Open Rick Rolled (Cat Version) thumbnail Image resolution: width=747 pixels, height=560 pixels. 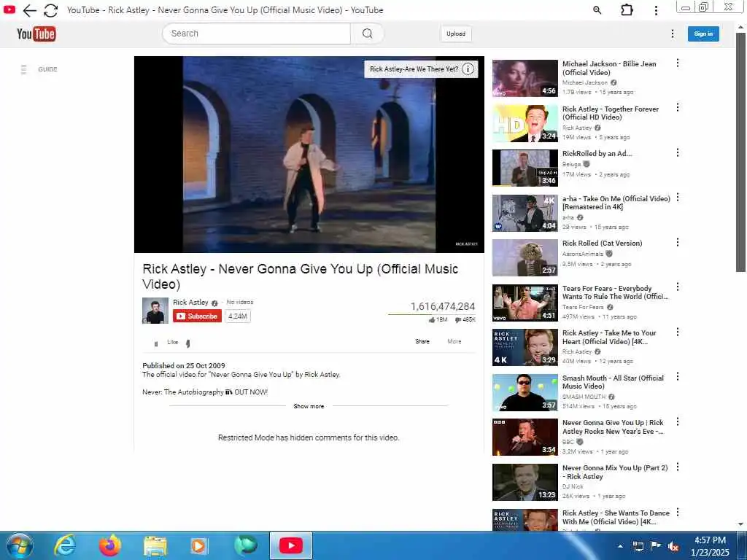525,257
